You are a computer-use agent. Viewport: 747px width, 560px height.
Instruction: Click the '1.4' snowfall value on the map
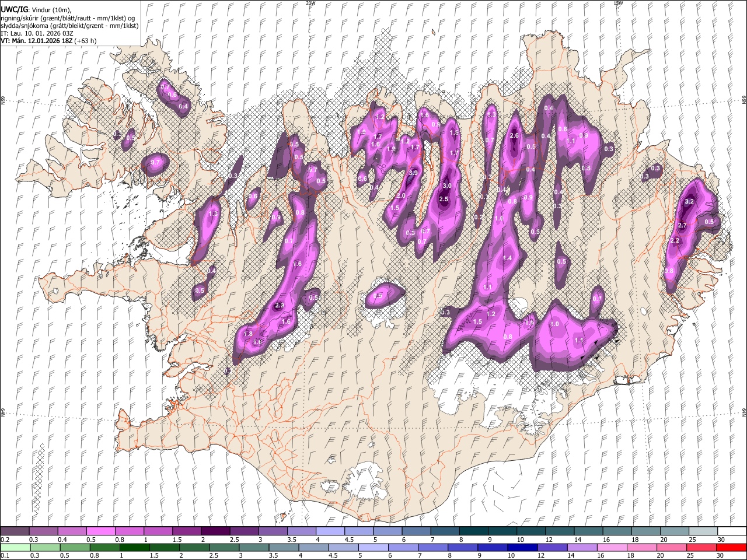coord(507,258)
